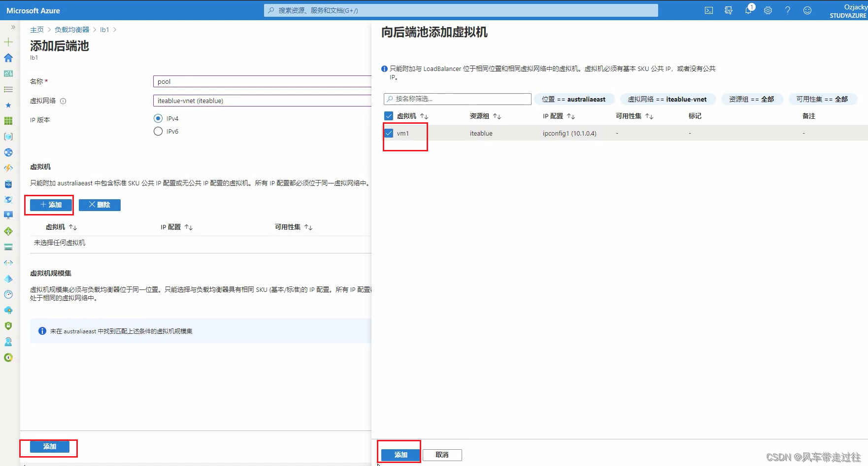Sort left table by 虚拟机 column

pos(61,227)
